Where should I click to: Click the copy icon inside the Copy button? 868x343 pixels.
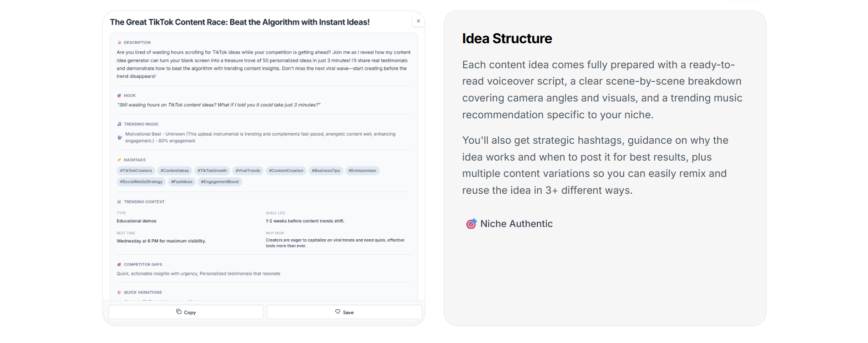178,312
